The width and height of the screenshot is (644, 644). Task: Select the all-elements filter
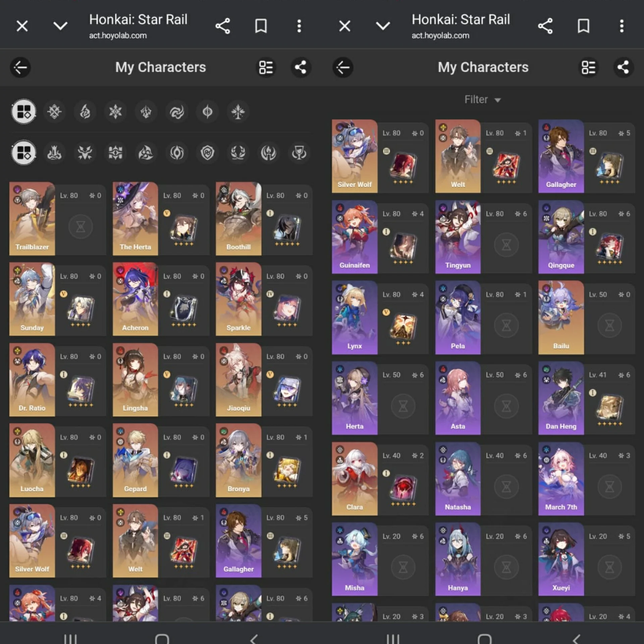[23, 111]
